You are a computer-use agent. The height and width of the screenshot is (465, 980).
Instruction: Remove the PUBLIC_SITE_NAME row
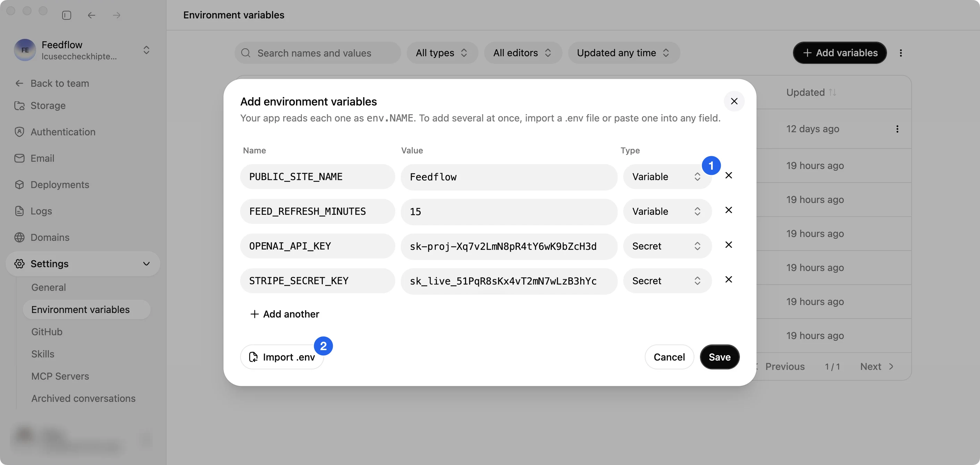tap(728, 176)
